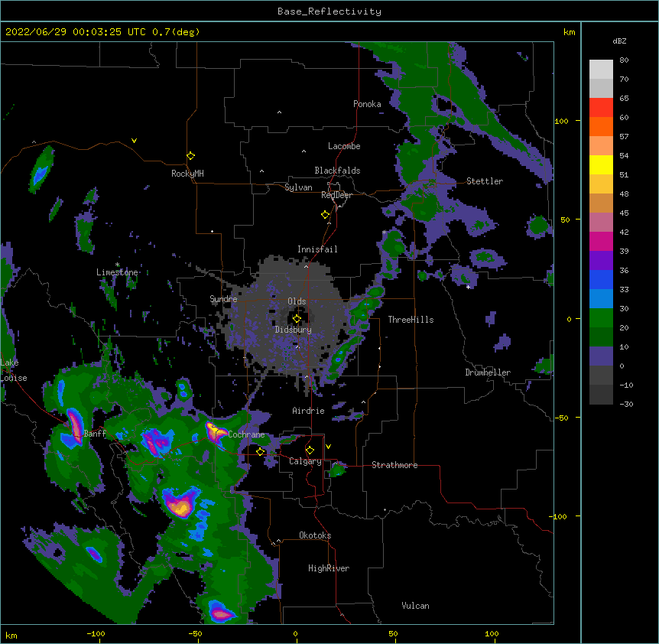Click the asterisk marker above the Limestone label

pyautogui.click(x=118, y=265)
